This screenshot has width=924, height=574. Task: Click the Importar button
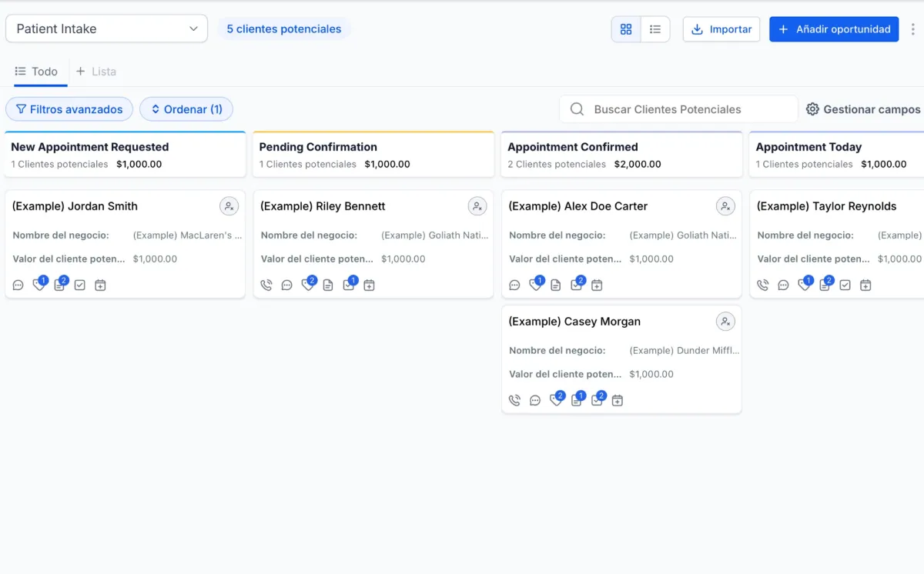coord(721,29)
